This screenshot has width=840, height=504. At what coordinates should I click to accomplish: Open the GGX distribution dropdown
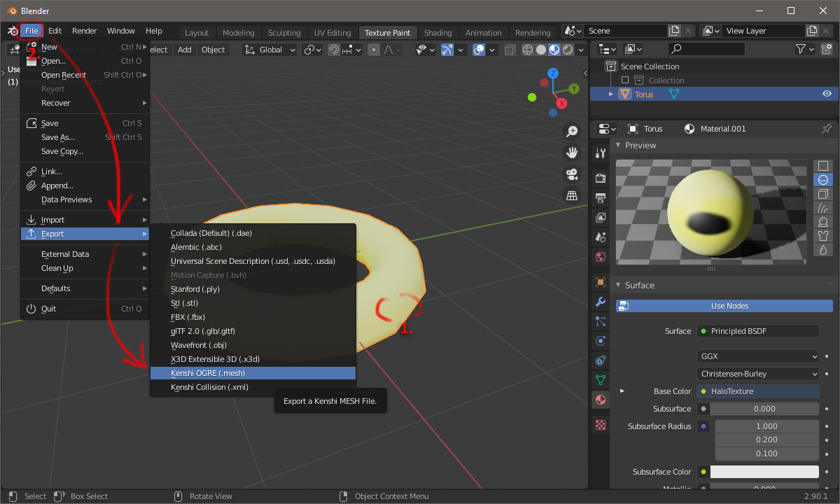pyautogui.click(x=757, y=356)
